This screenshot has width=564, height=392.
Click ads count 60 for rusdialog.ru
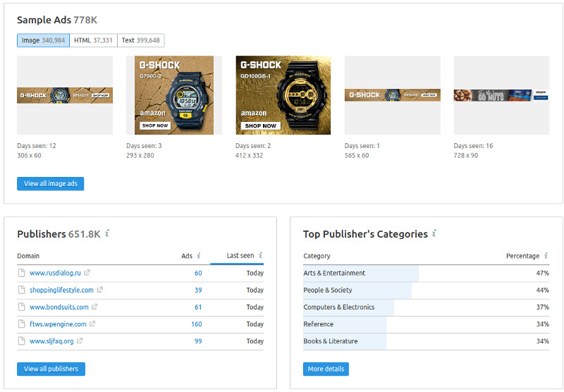(198, 273)
